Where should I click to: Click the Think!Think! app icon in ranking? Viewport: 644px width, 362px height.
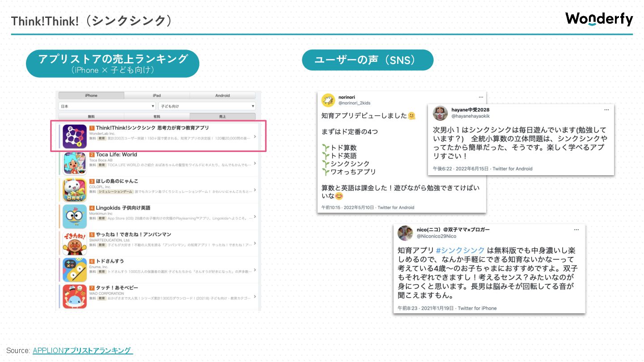75,136
